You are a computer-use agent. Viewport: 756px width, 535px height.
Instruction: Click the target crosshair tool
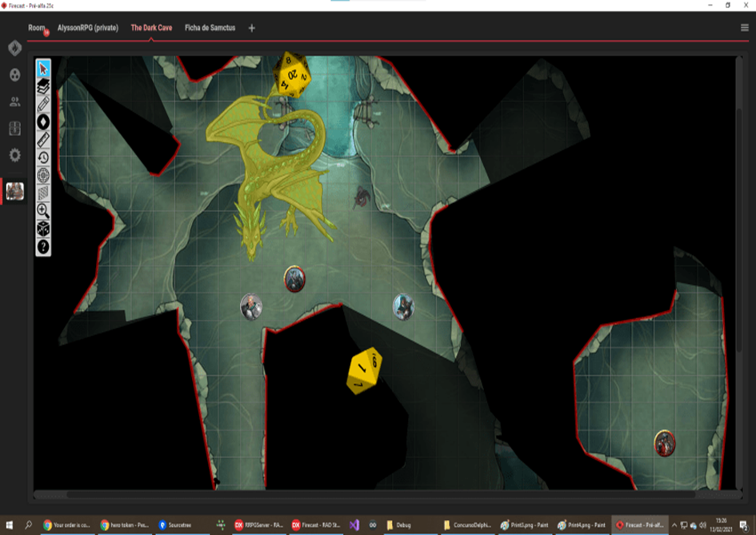tap(43, 175)
